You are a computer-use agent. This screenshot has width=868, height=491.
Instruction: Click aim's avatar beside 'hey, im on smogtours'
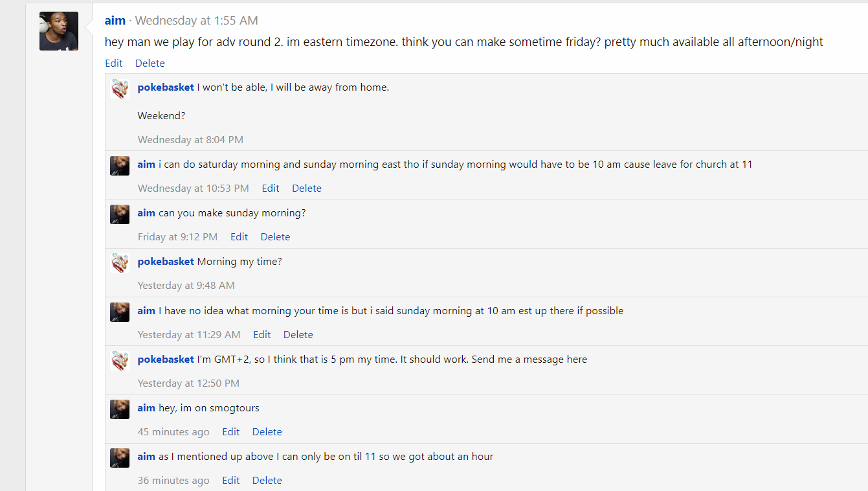pos(120,409)
